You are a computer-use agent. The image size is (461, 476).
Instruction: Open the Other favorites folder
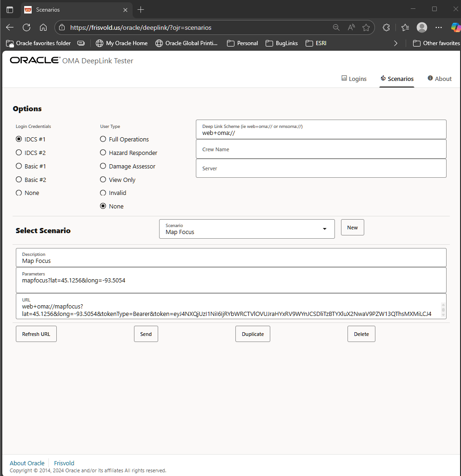[436, 43]
